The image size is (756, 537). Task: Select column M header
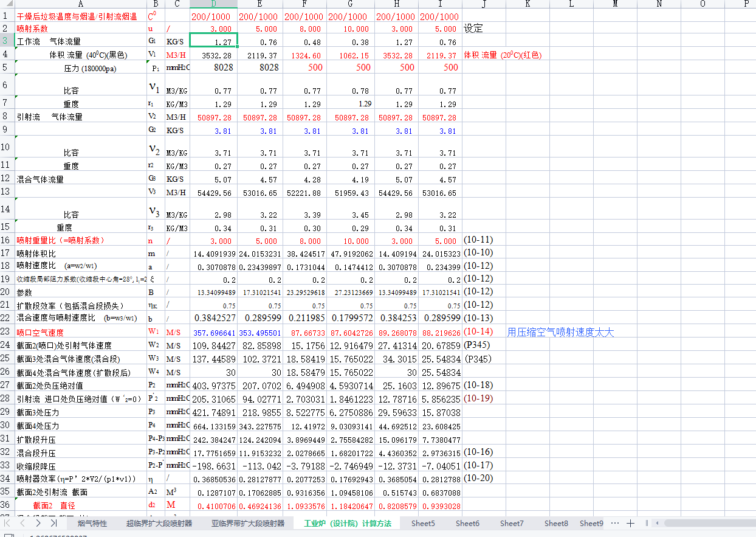point(615,4)
